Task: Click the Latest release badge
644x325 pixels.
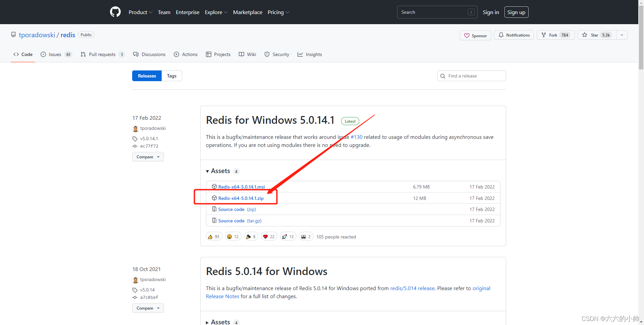Action: click(x=350, y=121)
